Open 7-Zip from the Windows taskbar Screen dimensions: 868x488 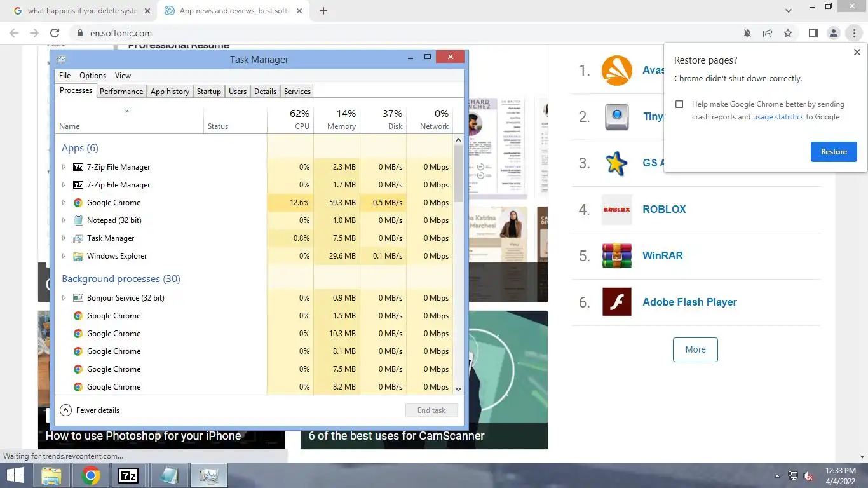point(129,475)
